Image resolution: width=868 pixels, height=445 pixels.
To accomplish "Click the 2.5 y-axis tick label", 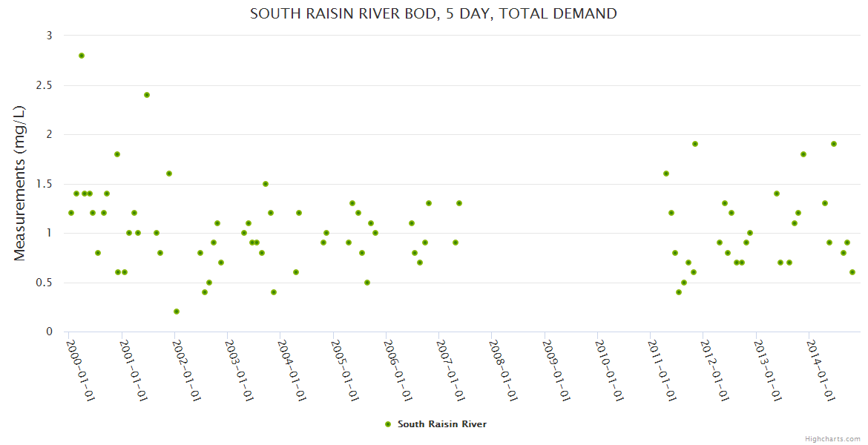I will tap(45, 85).
